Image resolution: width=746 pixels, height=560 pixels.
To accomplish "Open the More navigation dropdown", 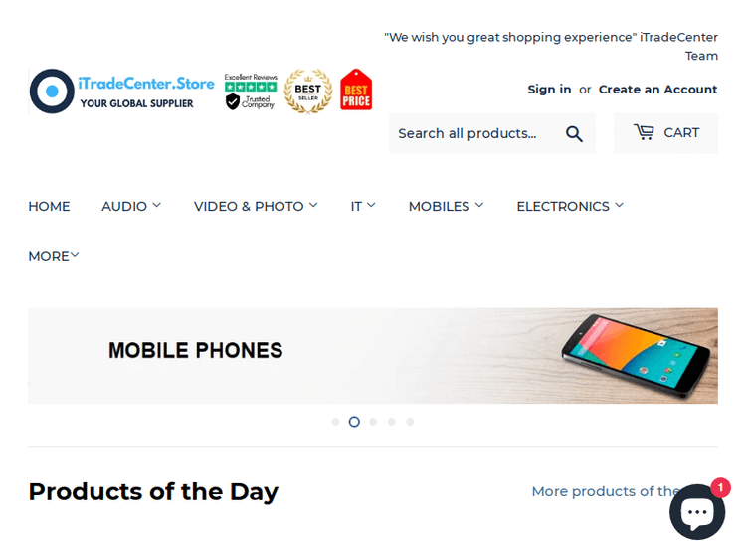I will 54,256.
